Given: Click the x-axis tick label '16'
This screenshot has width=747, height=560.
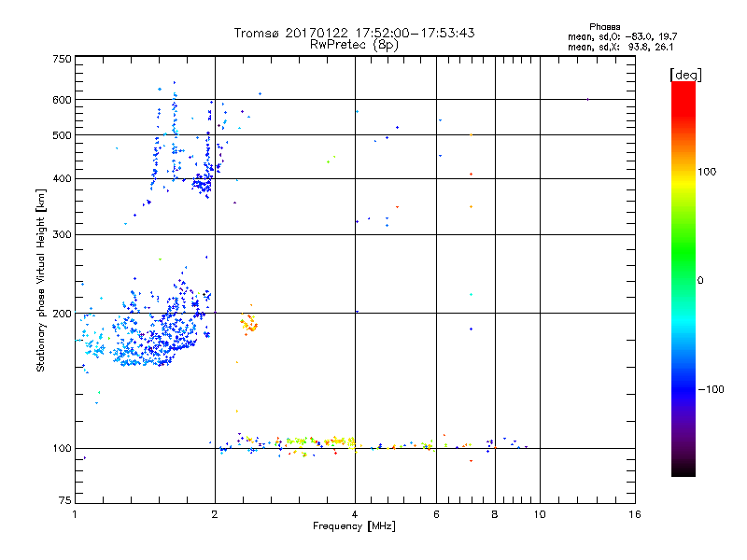Looking at the screenshot, I should point(635,514).
